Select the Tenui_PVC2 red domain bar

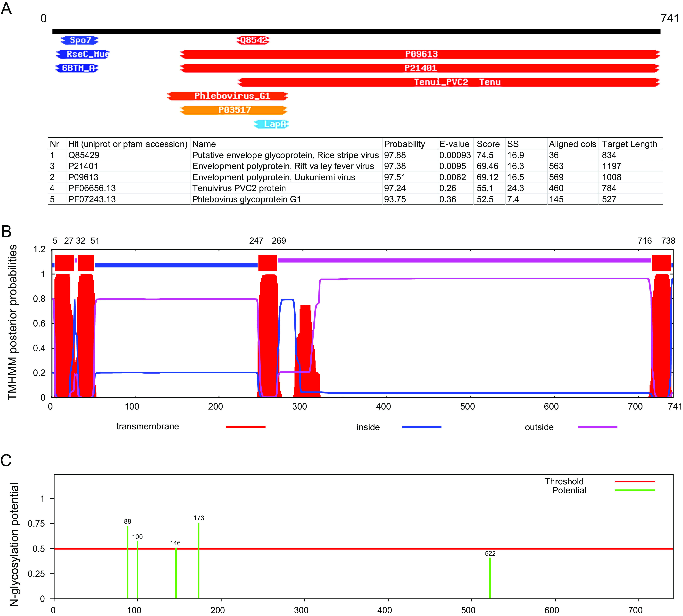pyautogui.click(x=449, y=82)
